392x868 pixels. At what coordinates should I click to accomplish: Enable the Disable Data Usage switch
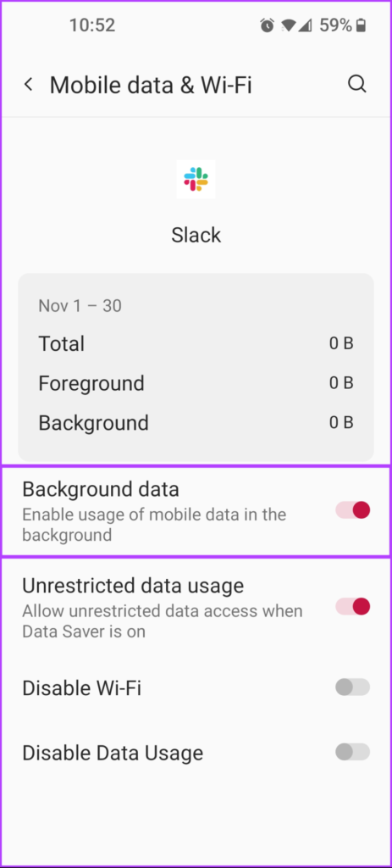(352, 753)
